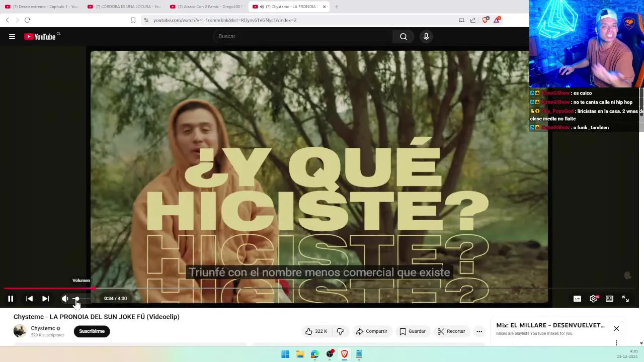Click the chat message 'es cuico'
Screen dimensions: 644x362
click(582, 93)
